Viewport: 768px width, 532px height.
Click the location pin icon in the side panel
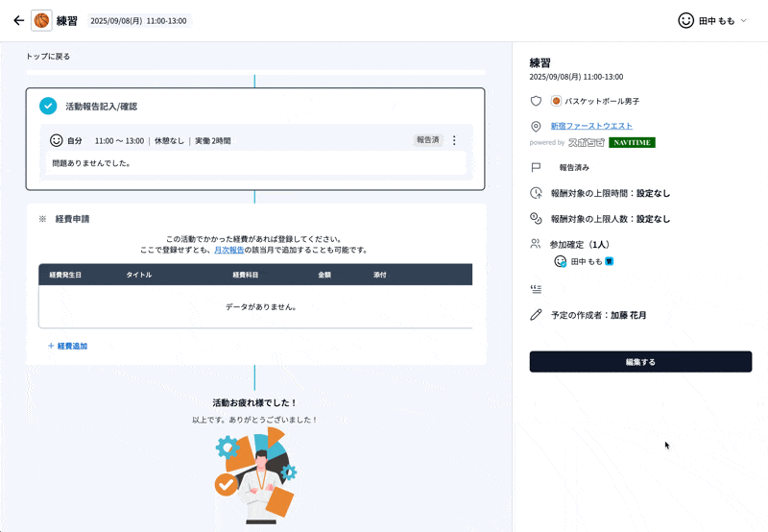(x=536, y=127)
